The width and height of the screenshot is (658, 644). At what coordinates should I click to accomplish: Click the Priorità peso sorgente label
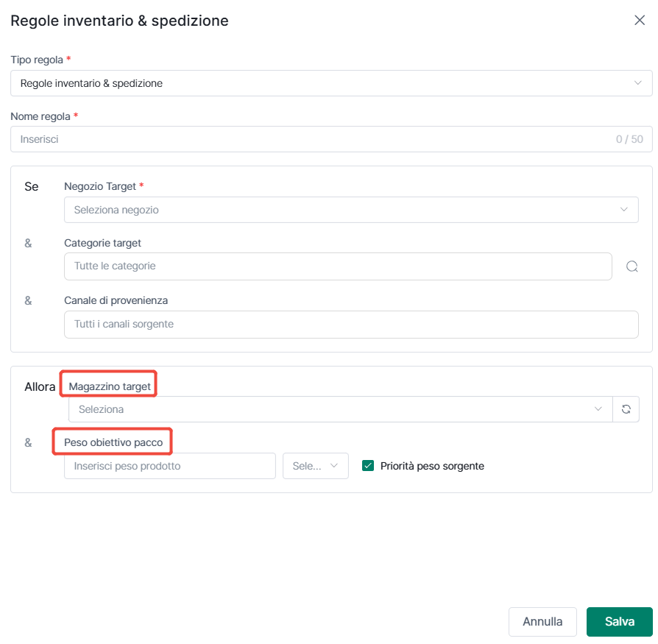pos(432,466)
